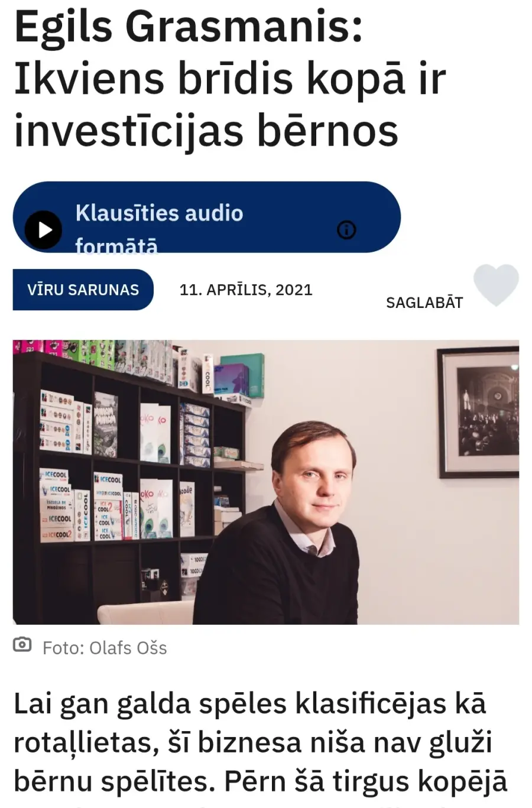Click the SAGLABĀT save label
Image resolution: width=532 pixels, height=808 pixels.
(x=424, y=303)
